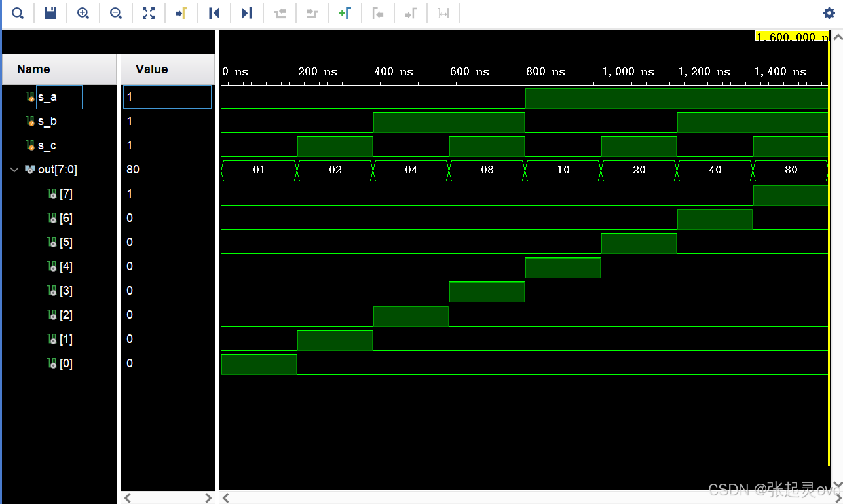Viewport: 843px width, 504px height.
Task: Select the s_a signal name
Action: point(47,97)
